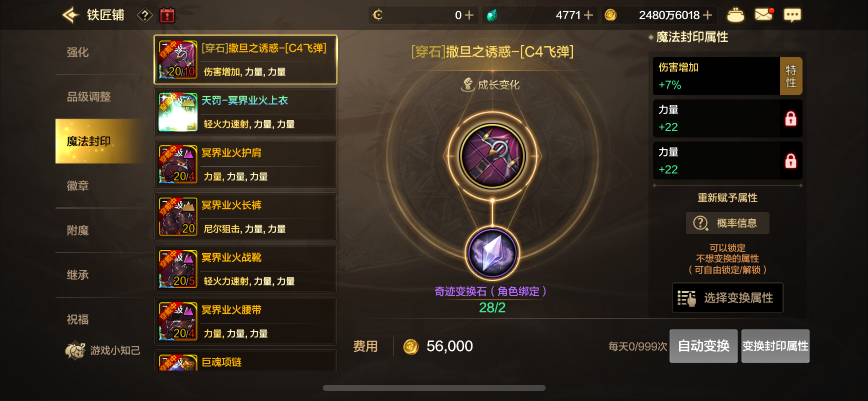Viewport: 868px width, 401px height.
Task: Tap the back arrow beside 铁匠铺
Action: pyautogui.click(x=71, y=15)
